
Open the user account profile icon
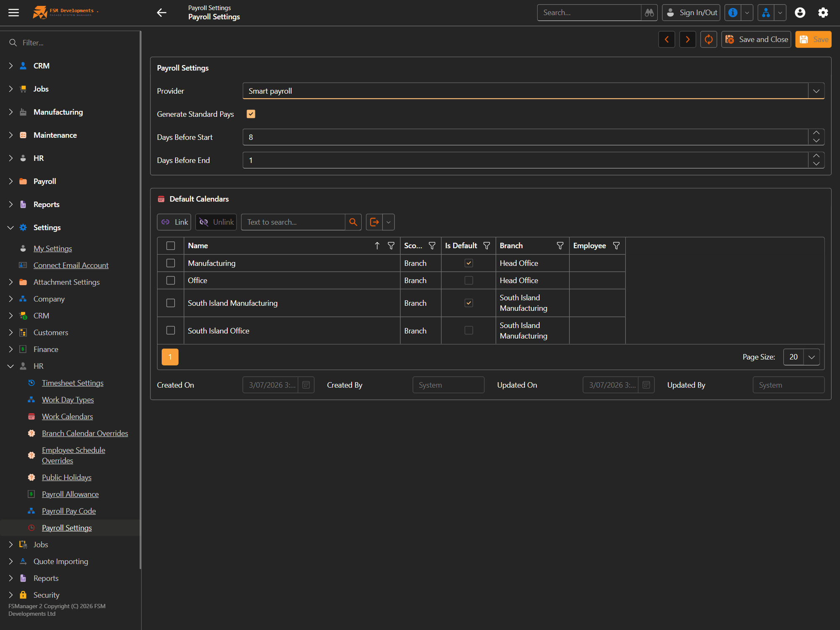(800, 13)
